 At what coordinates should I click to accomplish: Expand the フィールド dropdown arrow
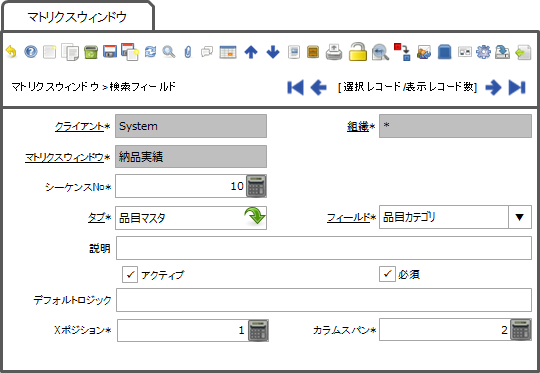click(x=520, y=217)
